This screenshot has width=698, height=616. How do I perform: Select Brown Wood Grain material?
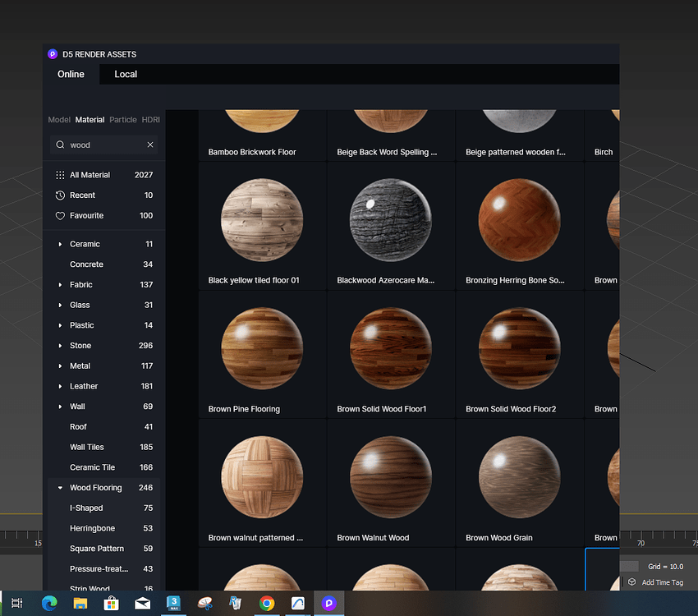click(520, 484)
